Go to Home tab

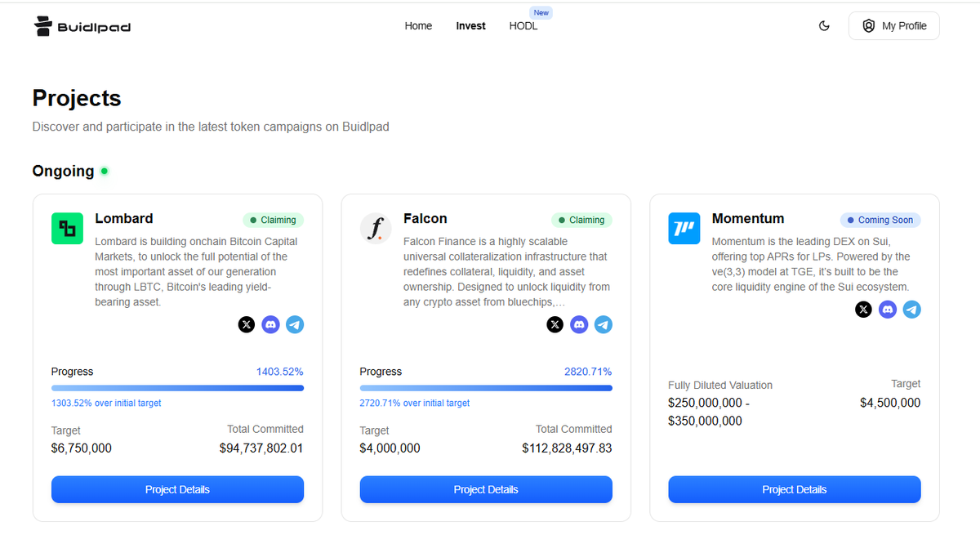(x=418, y=26)
